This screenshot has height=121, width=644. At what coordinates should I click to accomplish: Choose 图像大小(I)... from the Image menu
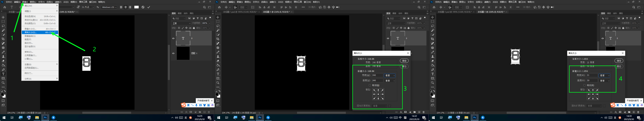(x=30, y=29)
